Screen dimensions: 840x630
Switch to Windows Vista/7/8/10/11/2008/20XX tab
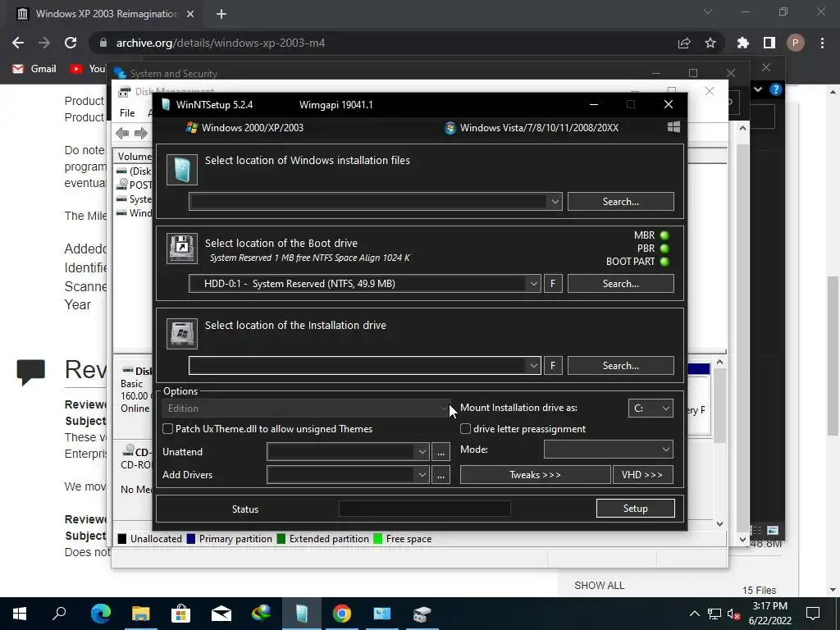coord(532,127)
